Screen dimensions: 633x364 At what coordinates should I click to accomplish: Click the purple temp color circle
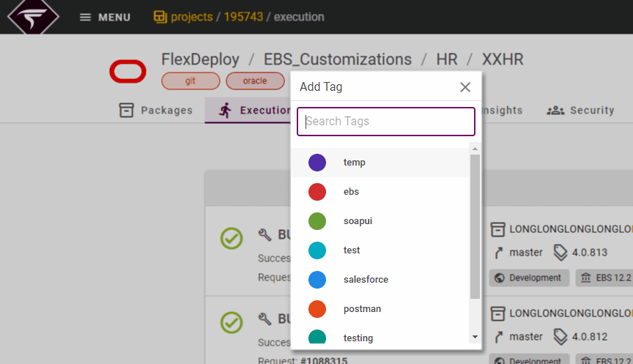click(x=317, y=163)
